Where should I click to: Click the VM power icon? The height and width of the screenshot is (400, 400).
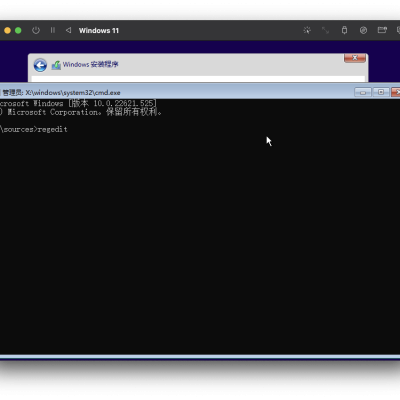point(36,30)
